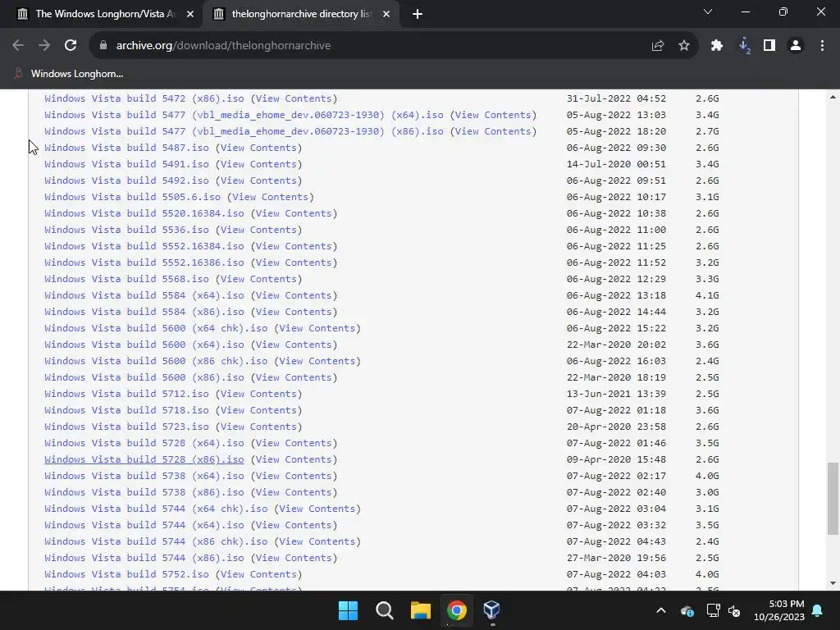
Task: Open taskbar Search
Action: pos(385,610)
